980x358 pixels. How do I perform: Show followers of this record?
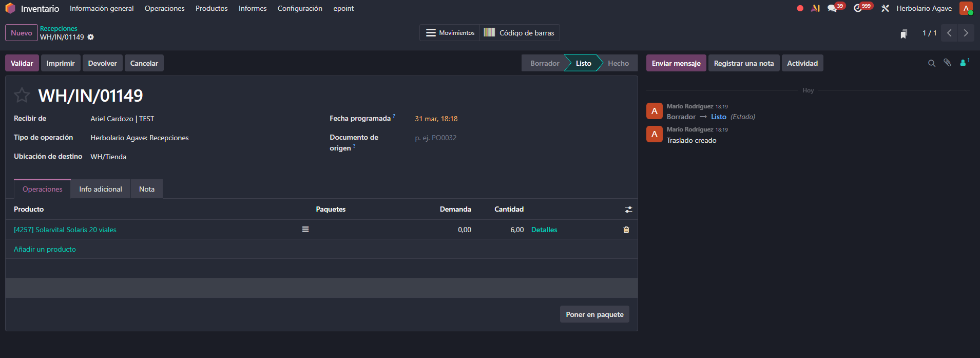(964, 63)
